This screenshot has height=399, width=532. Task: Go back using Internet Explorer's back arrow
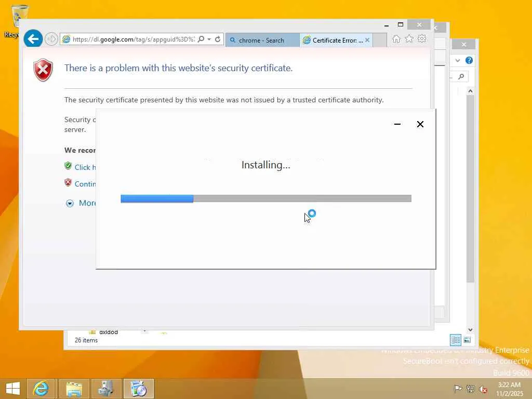point(33,39)
